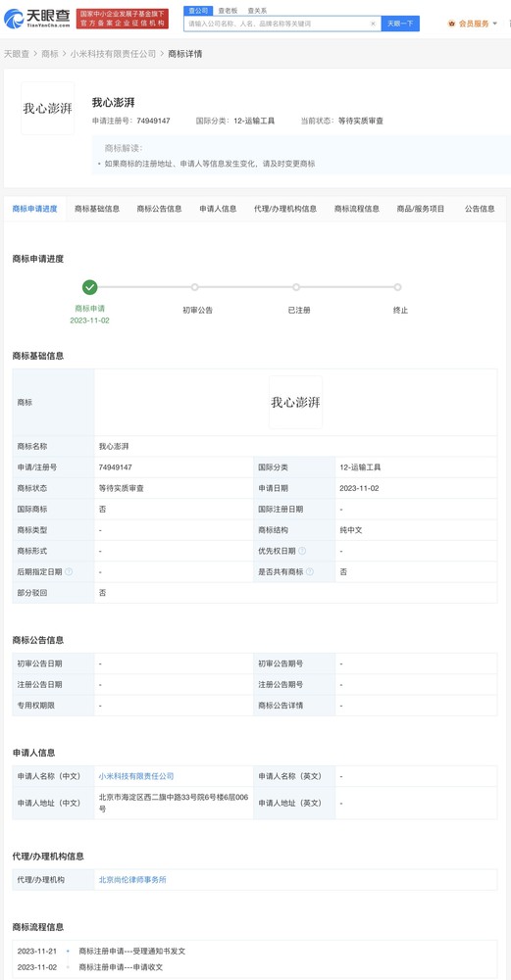
Task: Click the header trademark thumbnail 我心澎湃
Action: click(x=47, y=108)
